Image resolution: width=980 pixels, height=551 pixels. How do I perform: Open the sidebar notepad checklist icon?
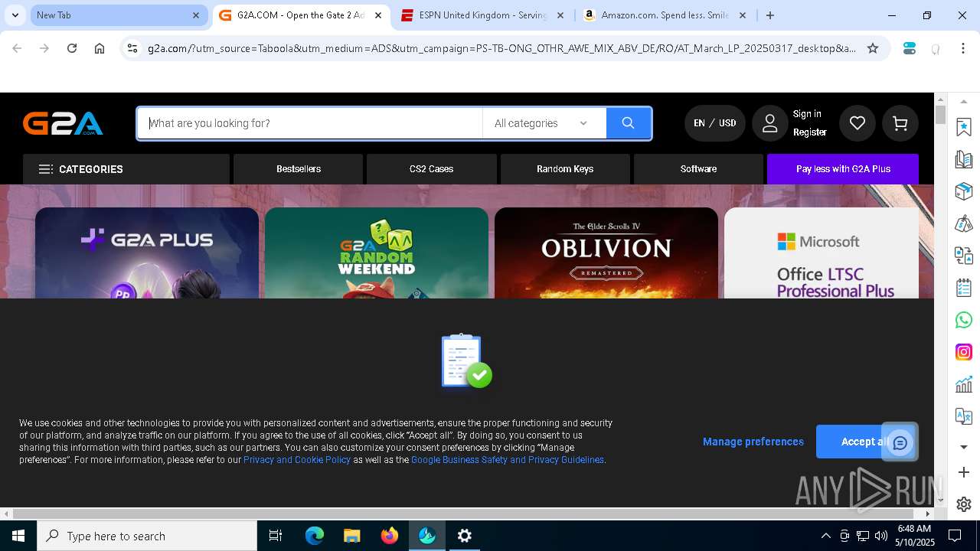pyautogui.click(x=964, y=288)
